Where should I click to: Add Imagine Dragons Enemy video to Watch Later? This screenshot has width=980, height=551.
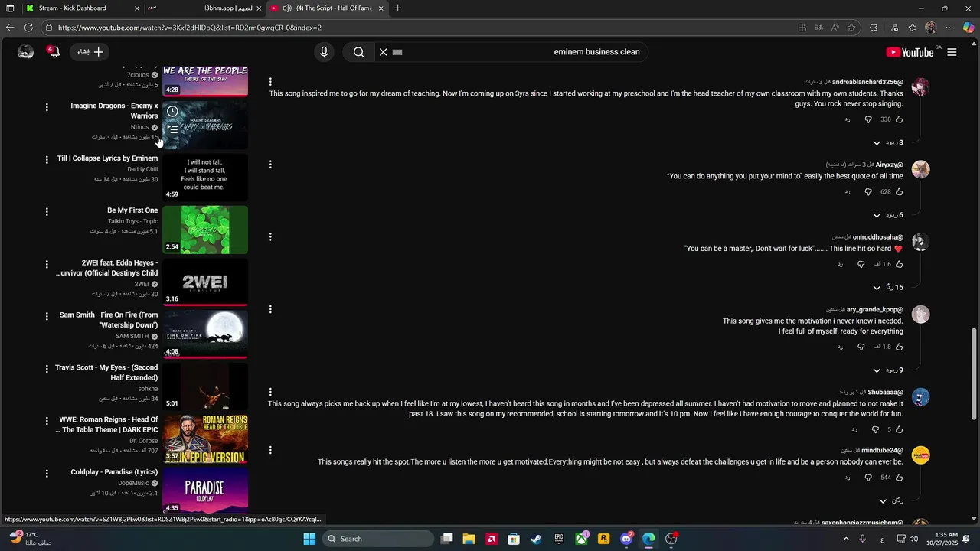click(x=173, y=112)
